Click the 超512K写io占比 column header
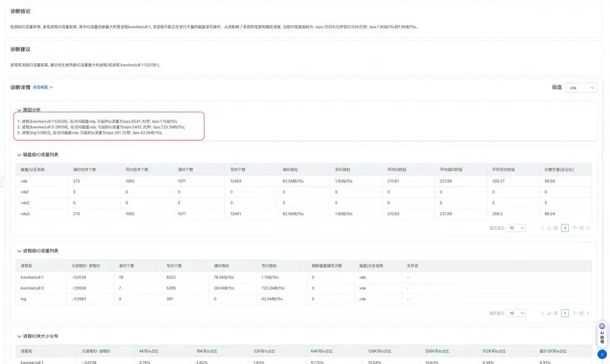 pyautogui.click(x=553, y=351)
